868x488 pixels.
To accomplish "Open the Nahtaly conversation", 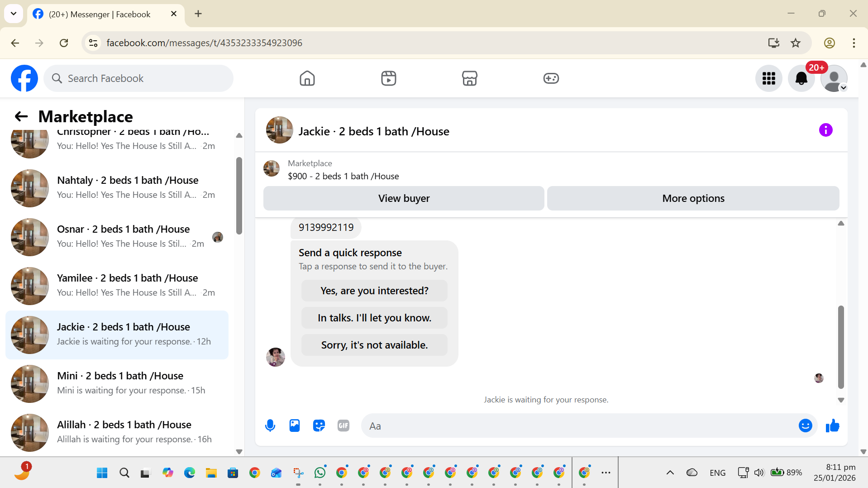I will coord(117,188).
